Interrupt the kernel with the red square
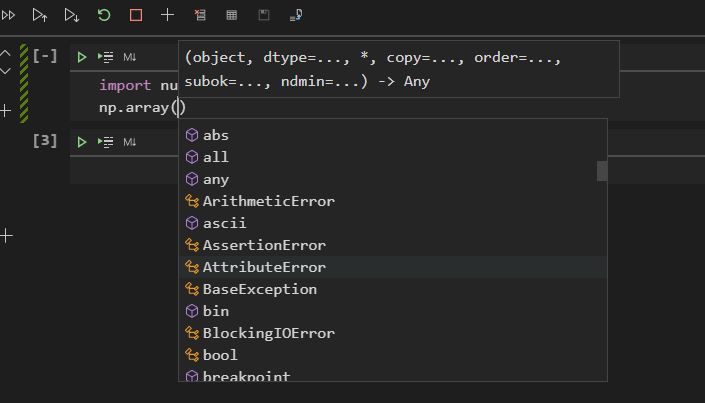This screenshot has height=403, width=705. (x=136, y=15)
